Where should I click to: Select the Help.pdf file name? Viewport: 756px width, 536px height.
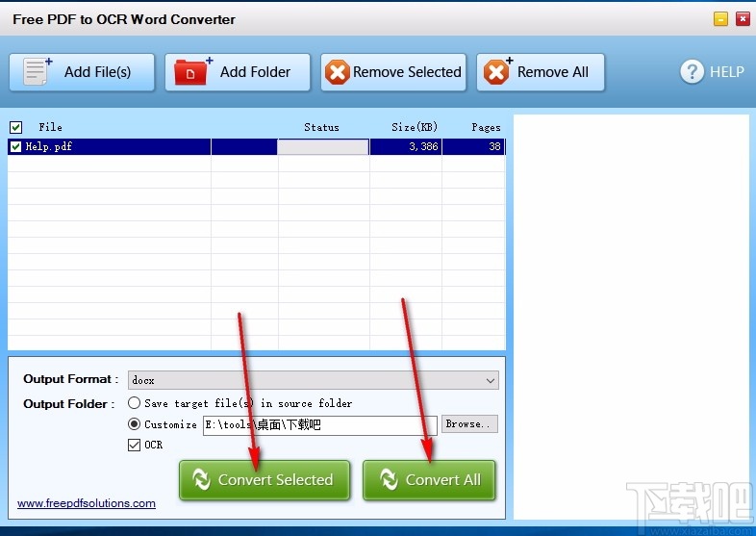click(49, 146)
